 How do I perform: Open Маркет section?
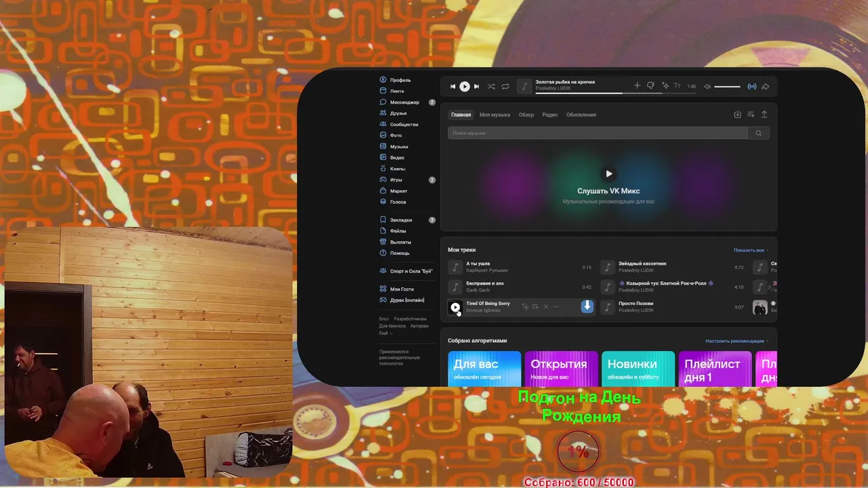399,191
